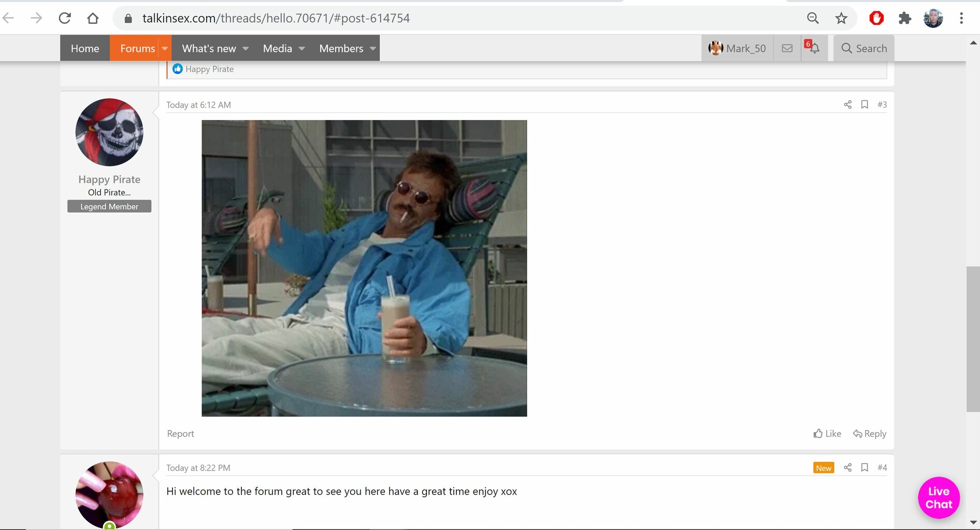
Task: Expand the Members dropdown arrow
Action: coord(372,48)
